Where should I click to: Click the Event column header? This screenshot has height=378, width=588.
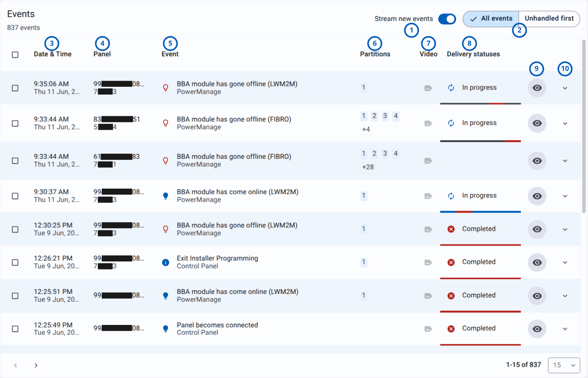pyautogui.click(x=170, y=54)
